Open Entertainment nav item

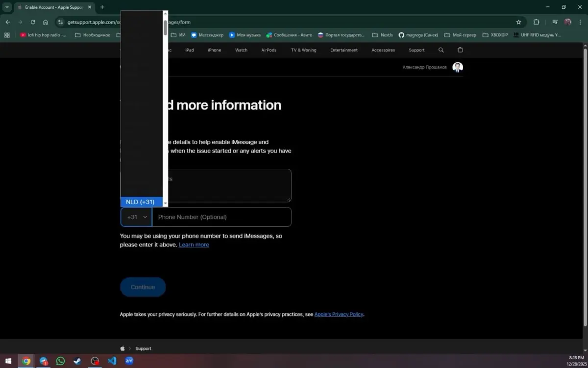[x=344, y=50]
